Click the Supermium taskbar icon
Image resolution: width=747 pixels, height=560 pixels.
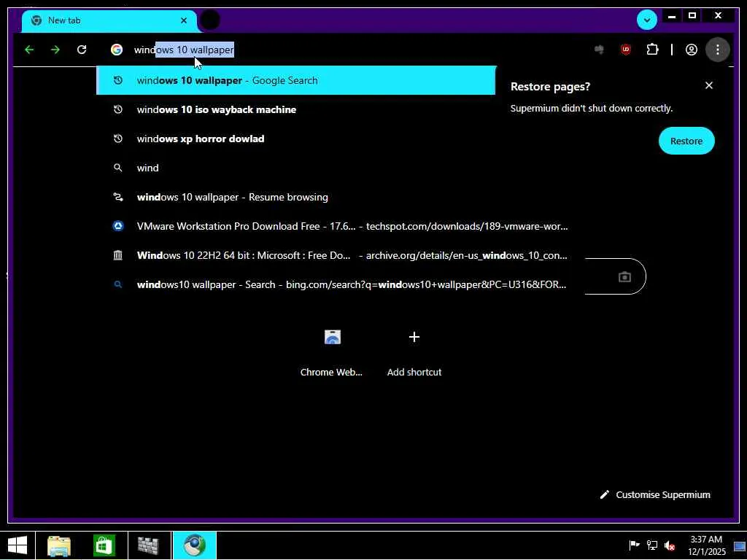point(194,545)
